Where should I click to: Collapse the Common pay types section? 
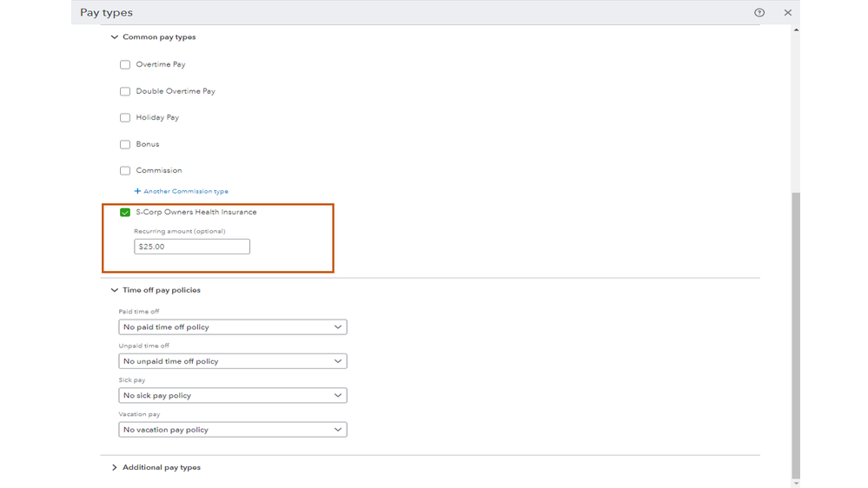(114, 37)
